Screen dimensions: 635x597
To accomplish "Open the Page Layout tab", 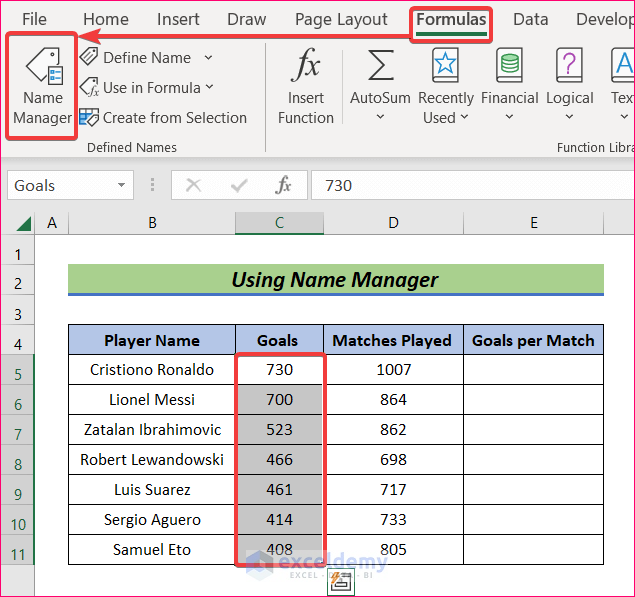I will click(x=341, y=20).
